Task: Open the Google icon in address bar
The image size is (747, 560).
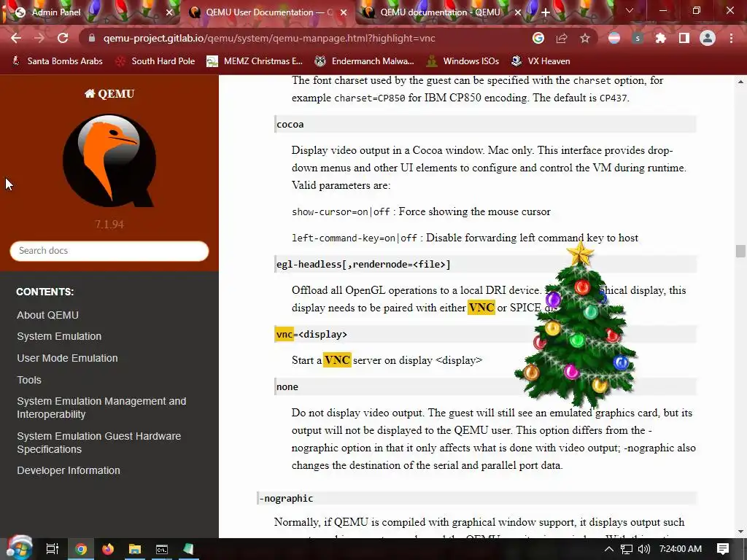Action: pyautogui.click(x=538, y=38)
